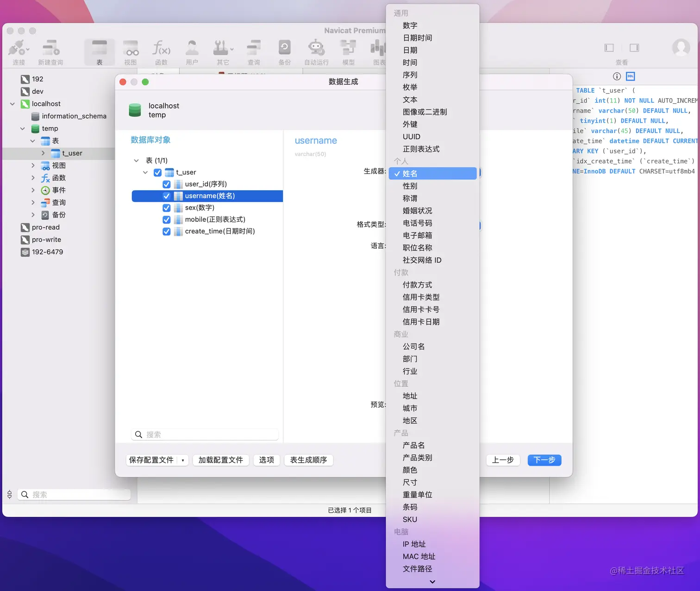Screen dimensions: 700x591
Task: Collapse the 表 (1/1) group in dialog
Action: coord(136,161)
